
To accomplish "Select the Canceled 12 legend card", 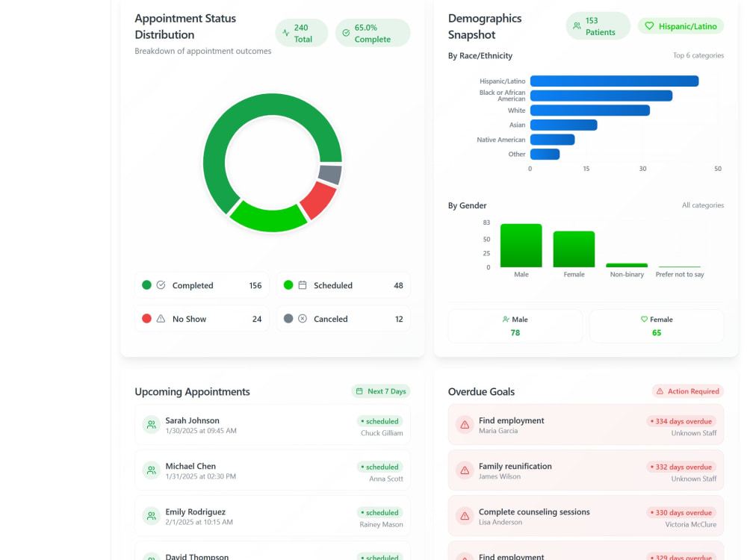I will (x=344, y=319).
